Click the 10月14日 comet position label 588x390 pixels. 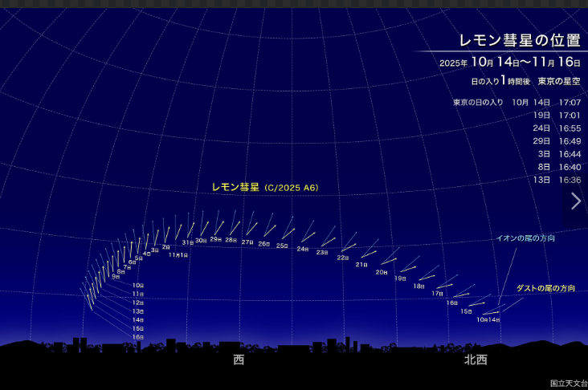click(488, 319)
